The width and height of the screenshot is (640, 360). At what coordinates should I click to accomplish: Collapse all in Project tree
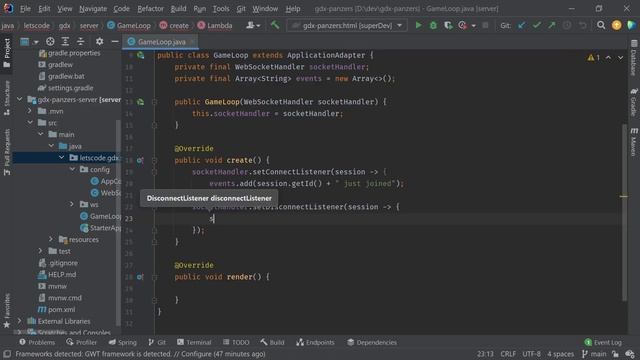point(80,41)
